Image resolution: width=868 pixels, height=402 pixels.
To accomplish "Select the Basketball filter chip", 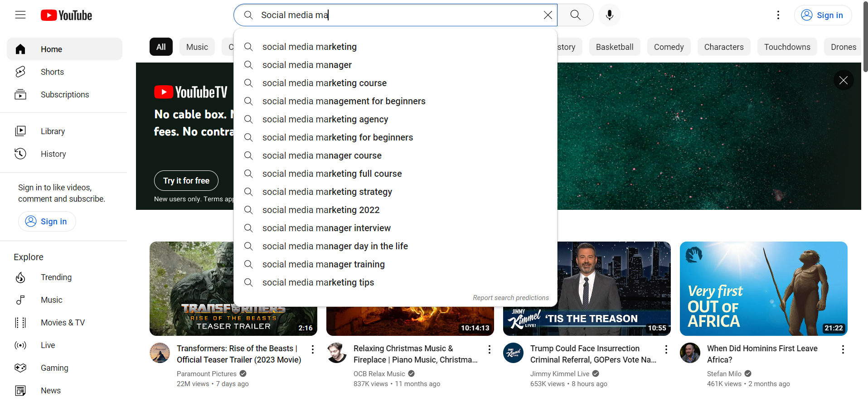I will [615, 47].
